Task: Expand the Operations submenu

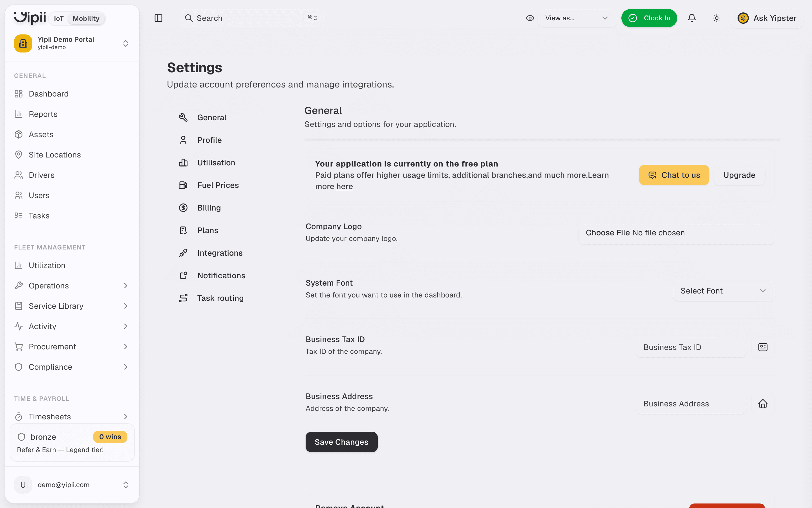Action: [x=125, y=286]
